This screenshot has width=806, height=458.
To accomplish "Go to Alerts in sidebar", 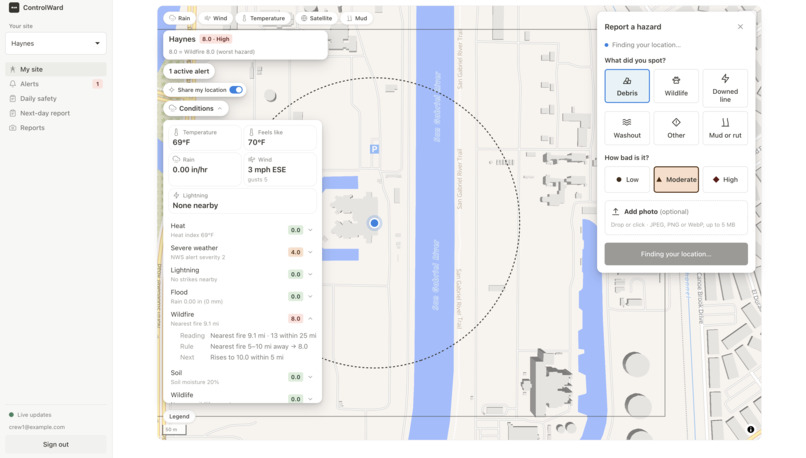I will click(56, 84).
